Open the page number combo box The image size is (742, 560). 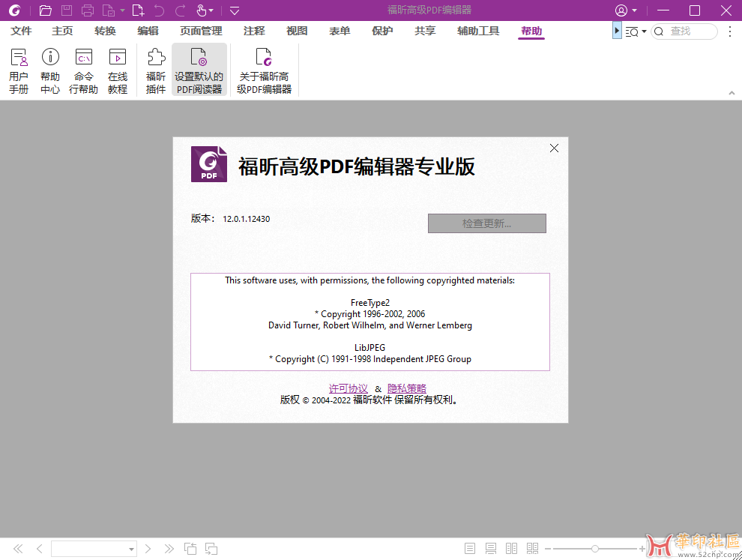click(94, 549)
